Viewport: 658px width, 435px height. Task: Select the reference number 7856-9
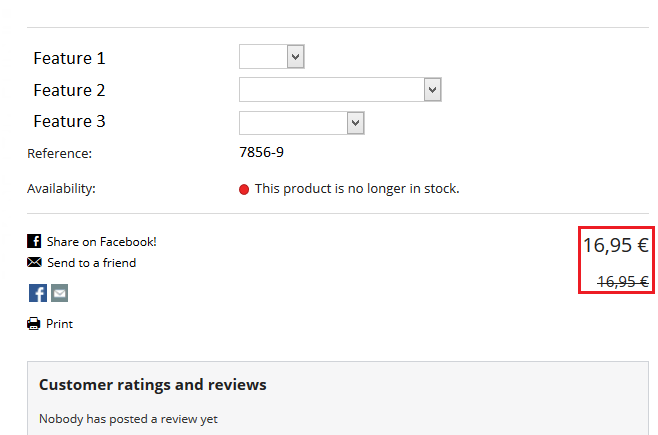[x=261, y=153]
